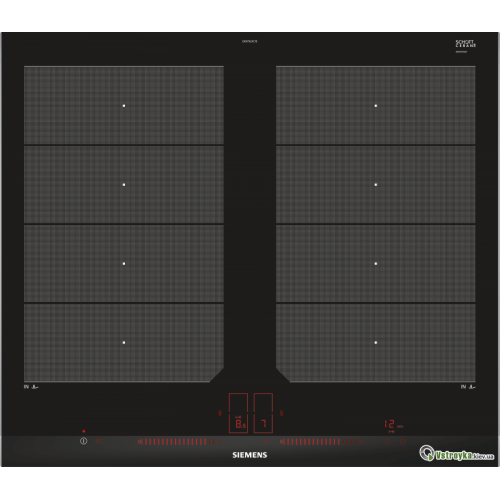Click the left flex zone link indicator
Screen dimensions: 500x500
coord(220,413)
